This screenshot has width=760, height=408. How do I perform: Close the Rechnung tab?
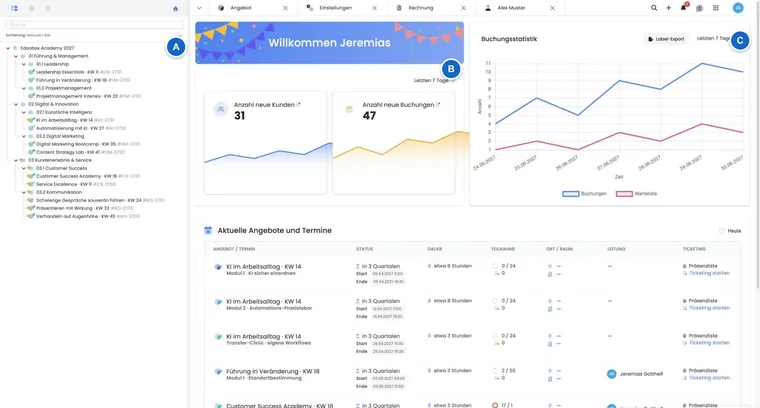pos(463,8)
